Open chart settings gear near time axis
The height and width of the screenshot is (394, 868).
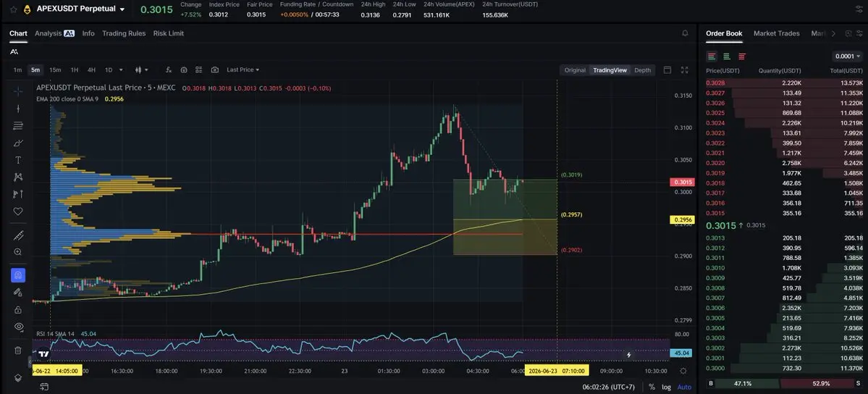coord(683,371)
